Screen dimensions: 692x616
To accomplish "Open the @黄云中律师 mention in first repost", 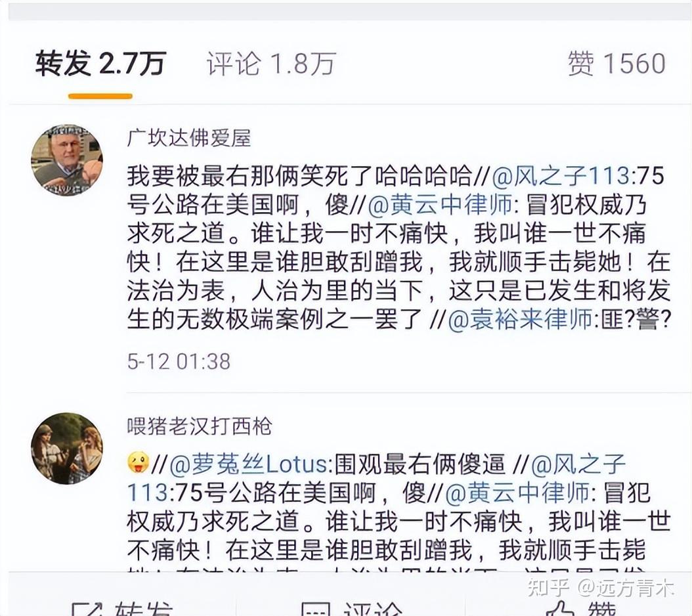I will coord(440,205).
